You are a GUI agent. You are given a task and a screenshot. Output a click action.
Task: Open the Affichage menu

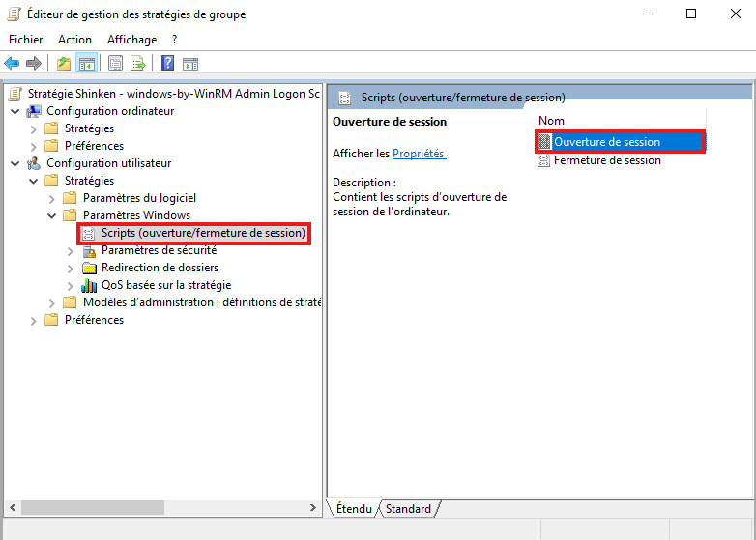click(x=131, y=40)
